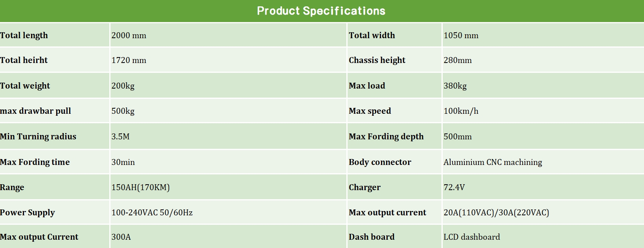Click the Aluminium CNC machining value
This screenshot has width=644, height=248.
tap(493, 162)
